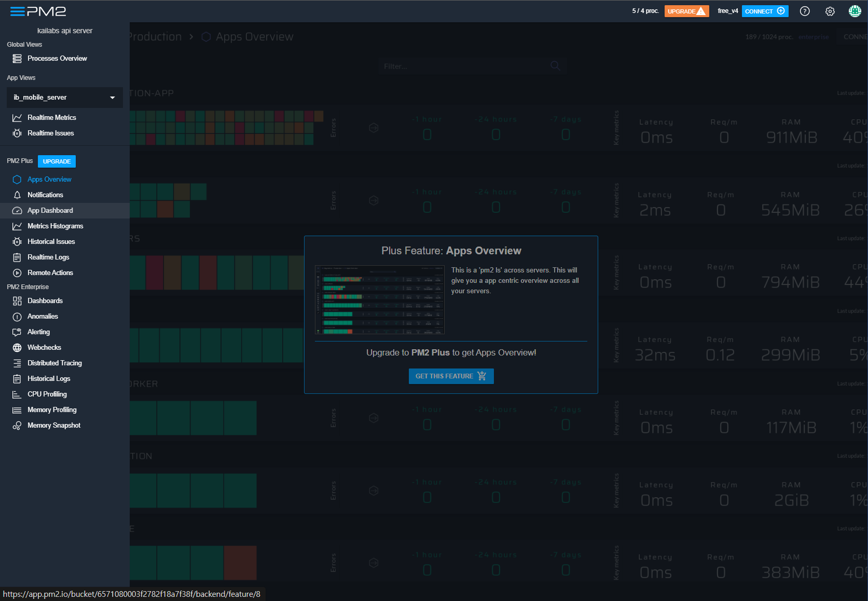868x601 pixels.
Task: Click the Memory Profiling lines icon
Action: [17, 410]
